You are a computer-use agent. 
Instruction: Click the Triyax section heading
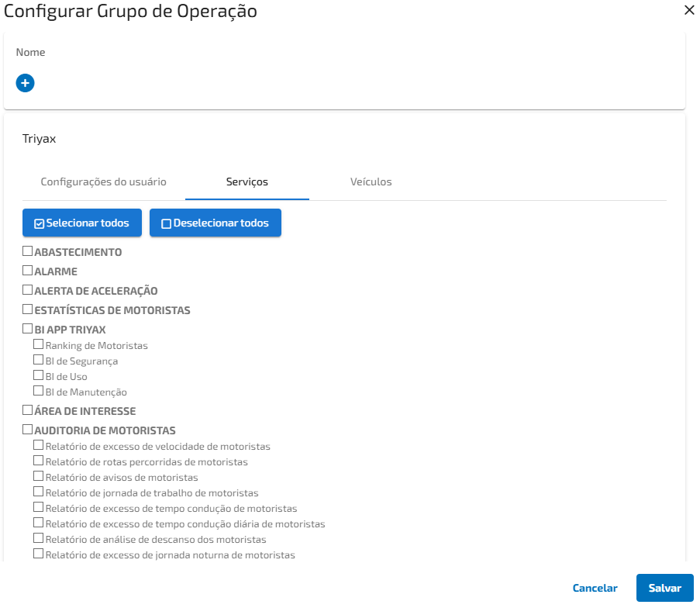(40, 139)
